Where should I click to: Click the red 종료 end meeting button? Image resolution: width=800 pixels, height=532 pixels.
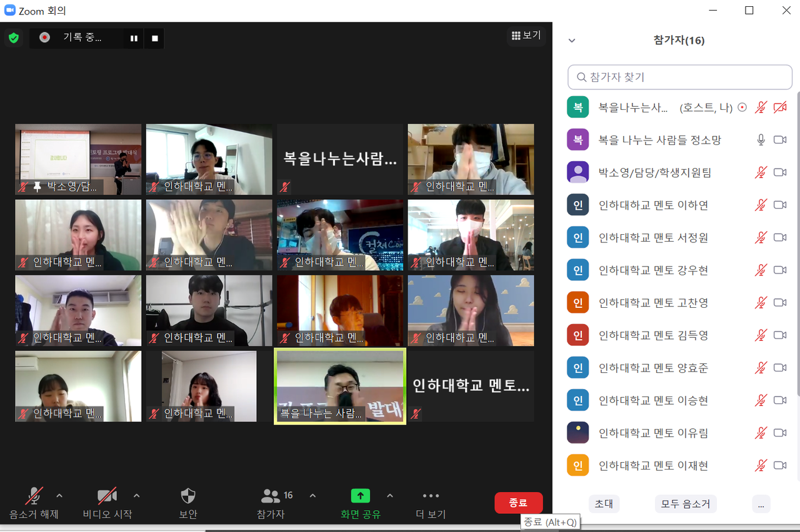point(518,503)
